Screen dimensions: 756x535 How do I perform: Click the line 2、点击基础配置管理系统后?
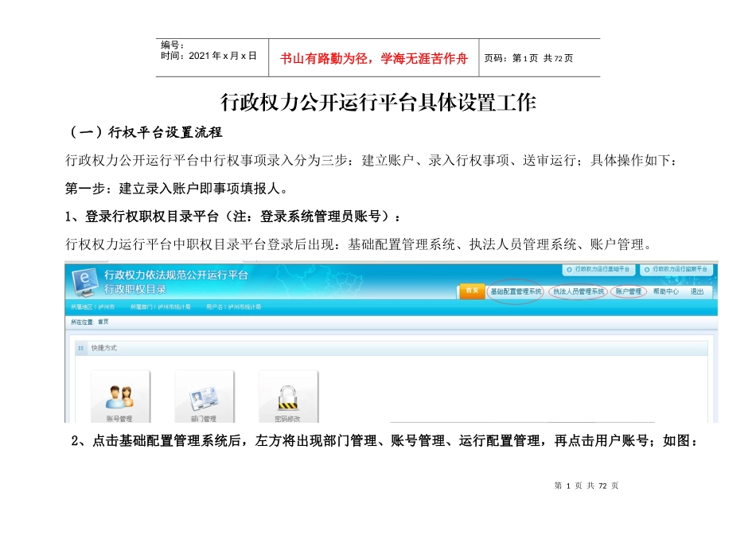pos(384,441)
